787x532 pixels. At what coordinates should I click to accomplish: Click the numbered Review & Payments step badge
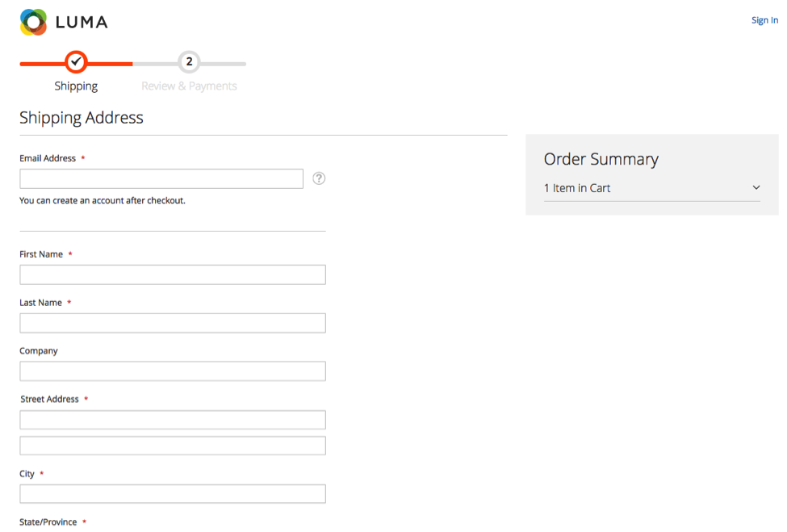coord(189,61)
